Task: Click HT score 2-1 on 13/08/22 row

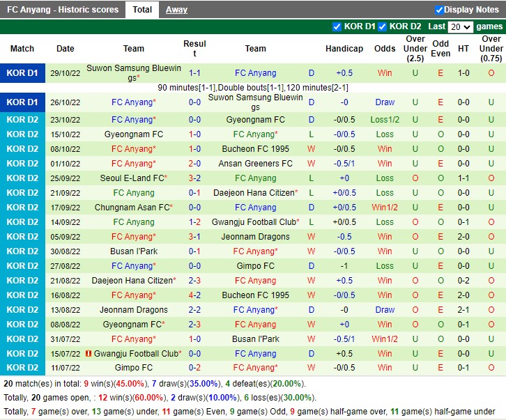Action: click(463, 310)
